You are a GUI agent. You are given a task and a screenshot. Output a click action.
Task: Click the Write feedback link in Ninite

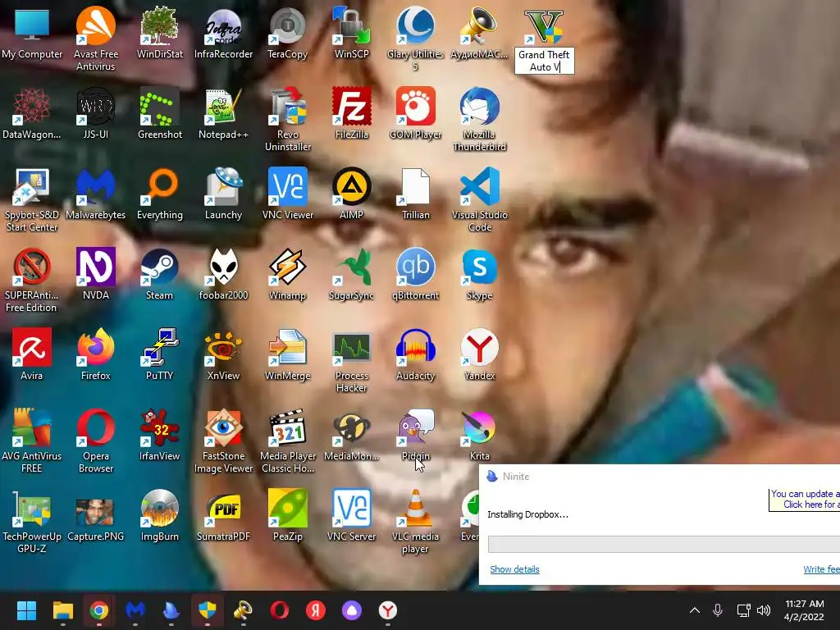[x=821, y=569]
